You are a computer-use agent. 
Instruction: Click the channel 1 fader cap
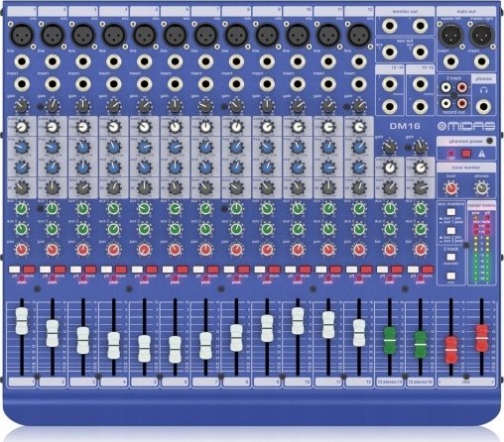click(22, 321)
